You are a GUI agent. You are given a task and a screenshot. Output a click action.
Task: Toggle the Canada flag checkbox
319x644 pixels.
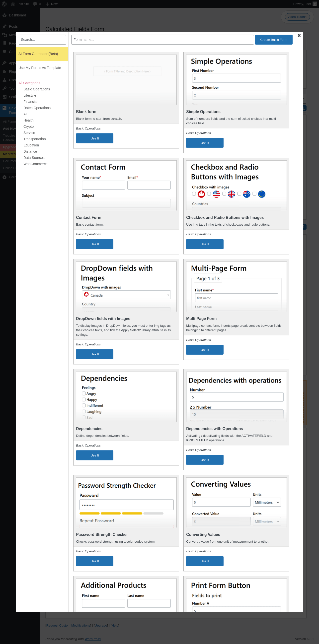pyautogui.click(x=194, y=194)
